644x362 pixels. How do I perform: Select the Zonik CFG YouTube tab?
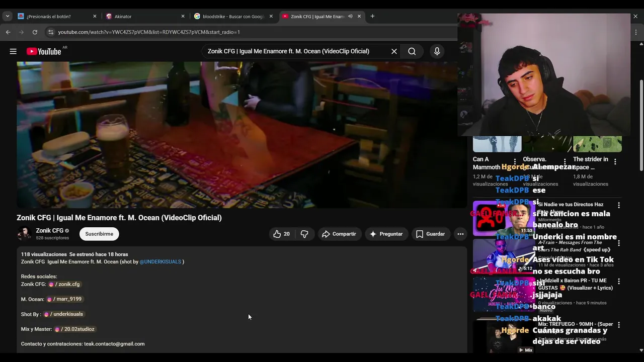[317, 16]
